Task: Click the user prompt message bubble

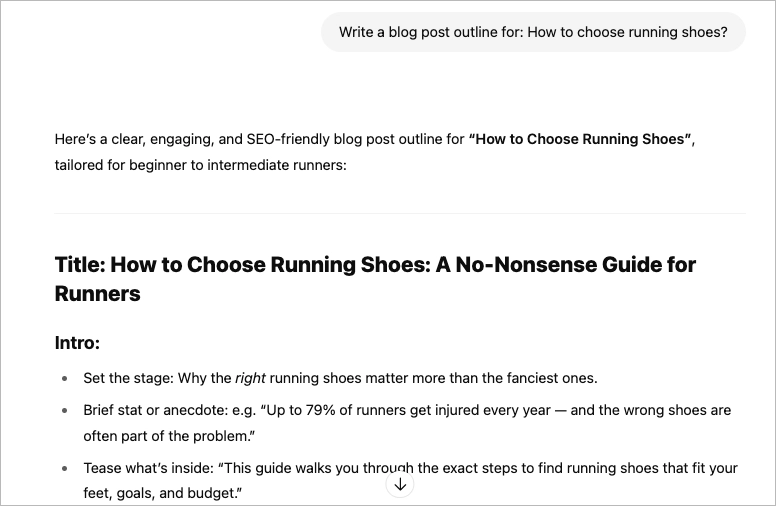Action: tap(533, 32)
